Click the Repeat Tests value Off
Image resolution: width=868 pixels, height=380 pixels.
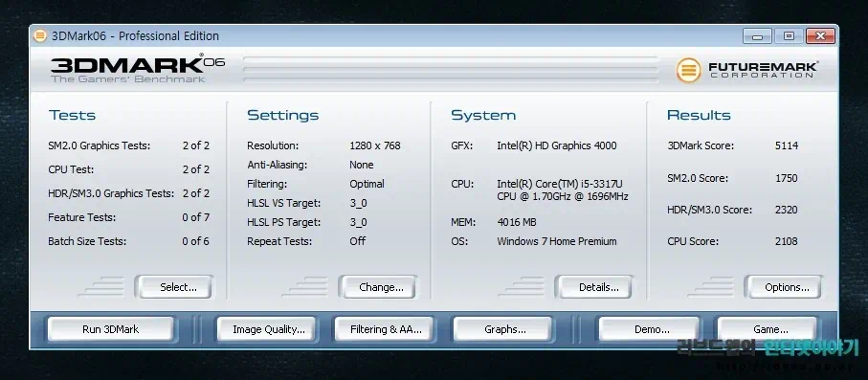tap(358, 241)
